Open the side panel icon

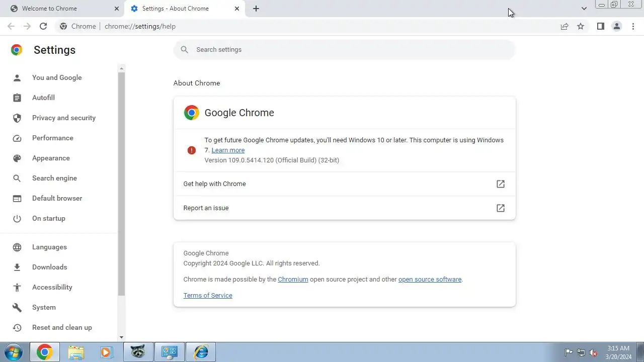pyautogui.click(x=600, y=26)
